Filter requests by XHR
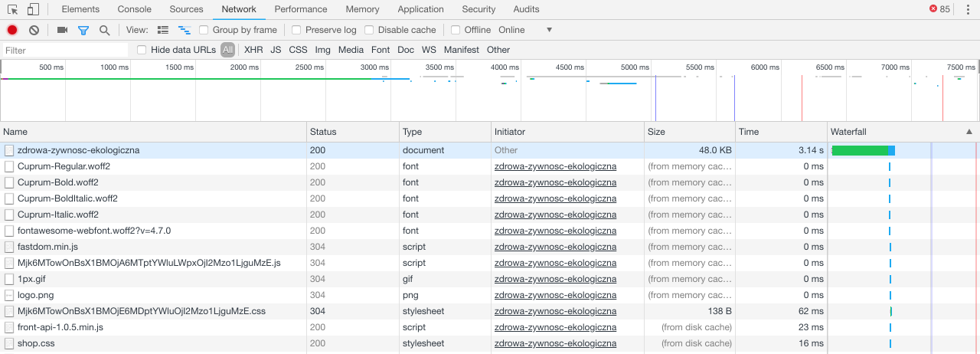Screen dimensions: 980x354 (253, 50)
